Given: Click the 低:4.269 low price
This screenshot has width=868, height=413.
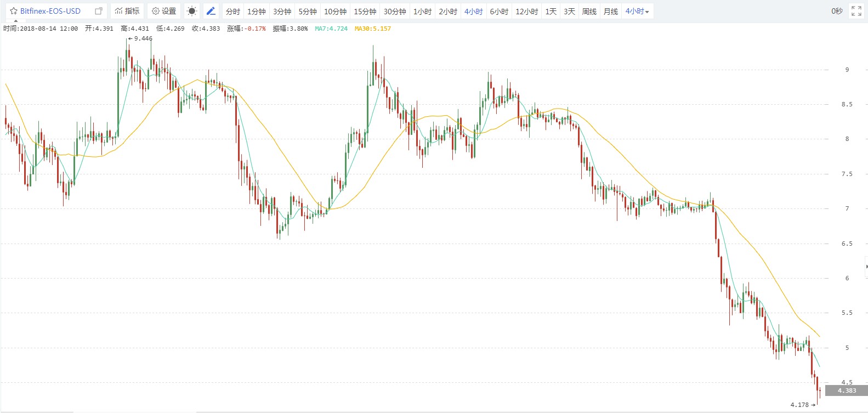Looking at the screenshot, I should (x=170, y=29).
